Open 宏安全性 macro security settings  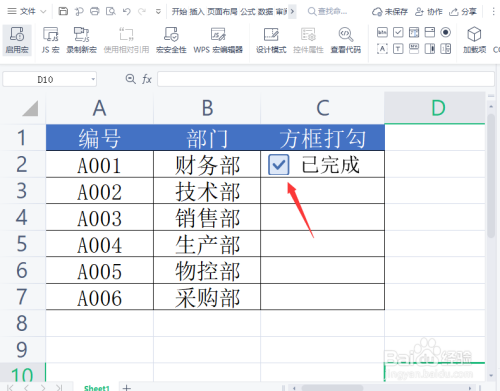click(x=171, y=40)
